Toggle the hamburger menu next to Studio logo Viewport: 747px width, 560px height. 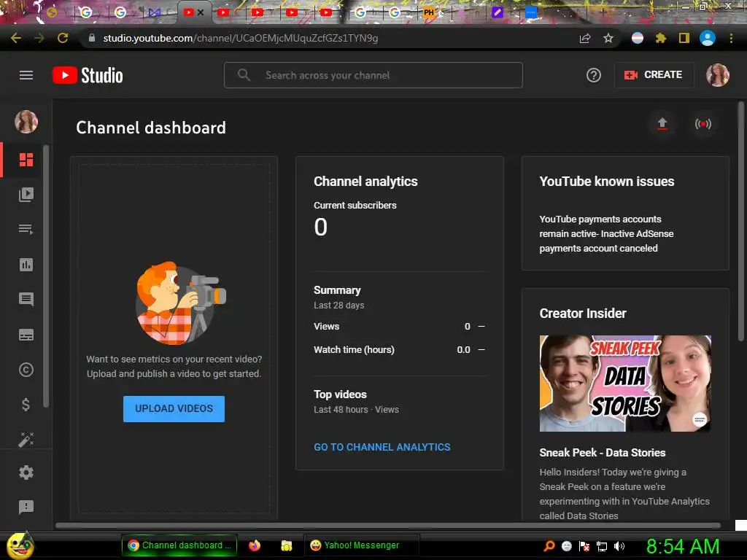[26, 75]
